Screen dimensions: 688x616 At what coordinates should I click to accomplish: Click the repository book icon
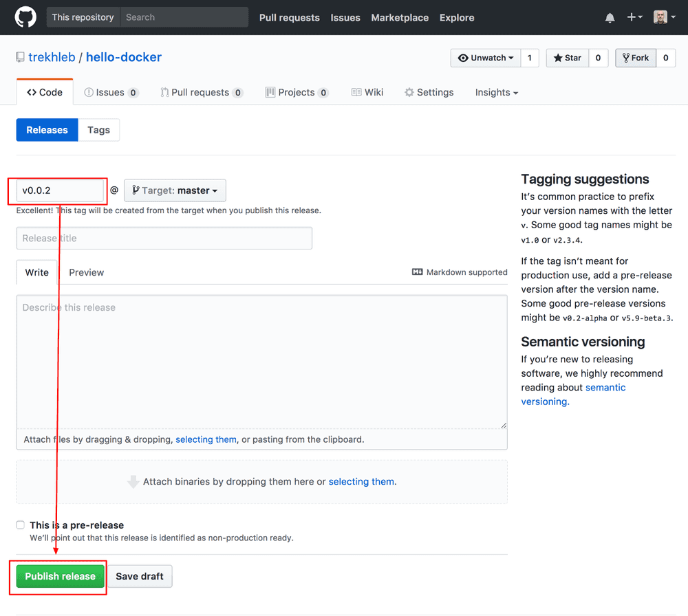pyautogui.click(x=20, y=58)
